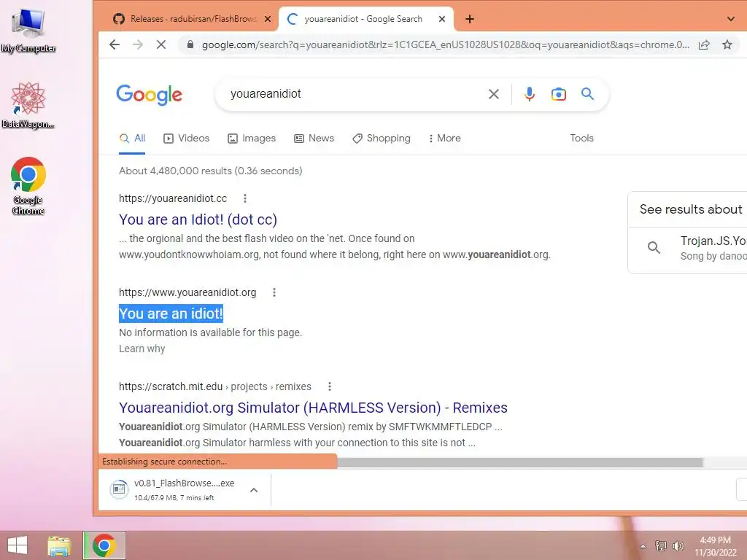The height and width of the screenshot is (560, 747).
Task: Click the blue magnifier search button
Action: [587, 94]
